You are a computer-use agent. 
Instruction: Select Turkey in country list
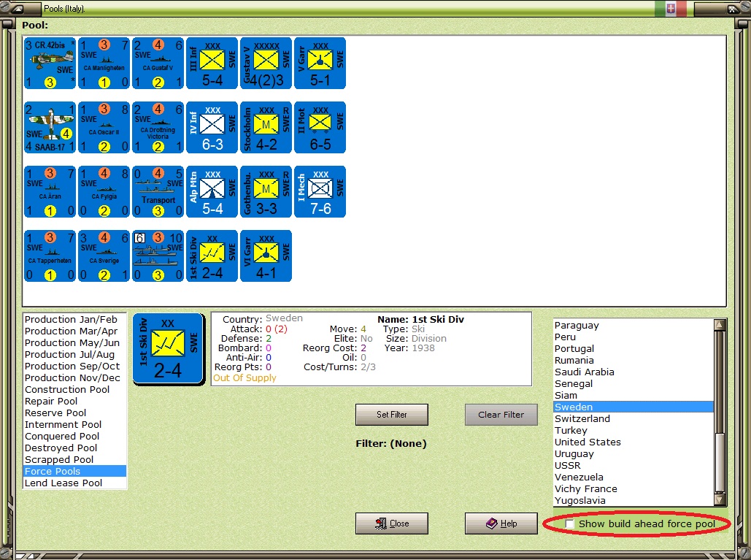(x=633, y=430)
